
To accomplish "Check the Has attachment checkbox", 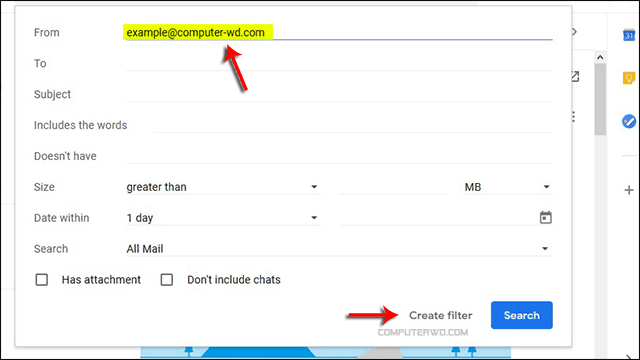I will tap(42, 280).
